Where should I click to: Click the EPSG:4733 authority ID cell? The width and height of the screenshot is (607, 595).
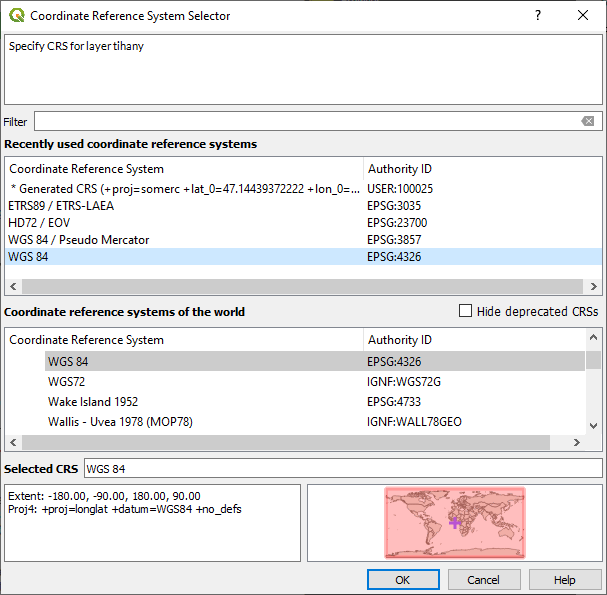pyautogui.click(x=394, y=402)
